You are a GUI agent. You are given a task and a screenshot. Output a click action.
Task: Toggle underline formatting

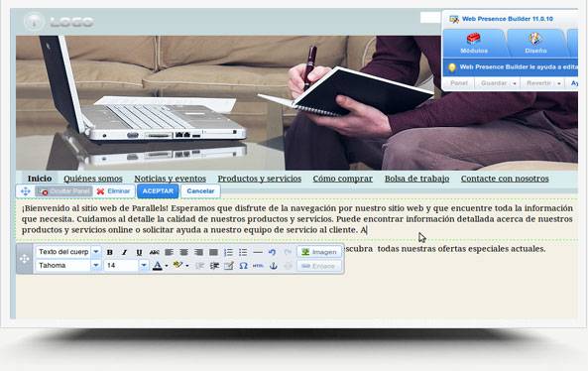(x=139, y=252)
